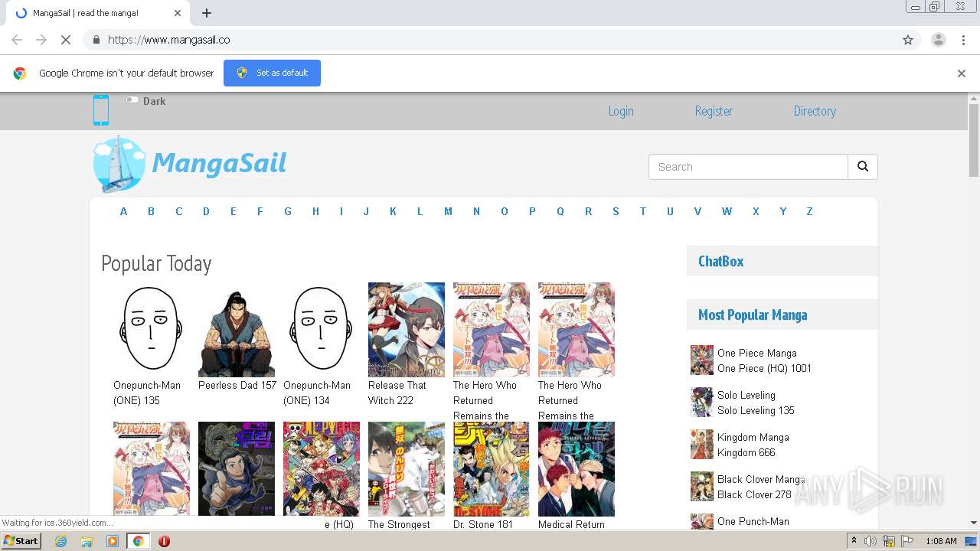980x551 pixels.
Task: Open the Login link
Action: tap(621, 111)
